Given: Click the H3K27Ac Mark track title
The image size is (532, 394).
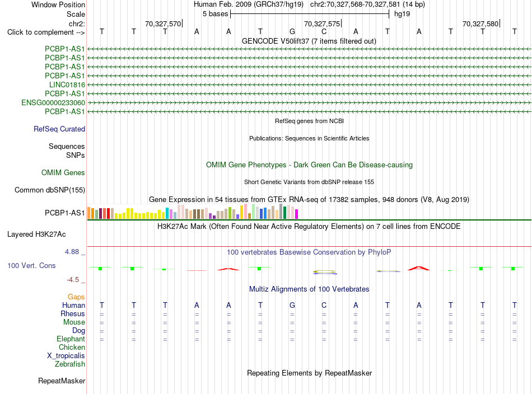Looking at the screenshot, I should coord(309,227).
